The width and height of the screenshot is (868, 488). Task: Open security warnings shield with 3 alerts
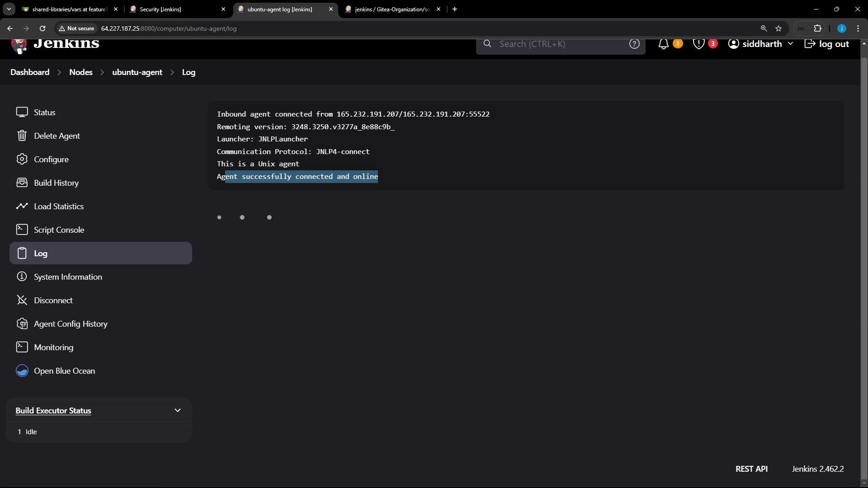(x=698, y=44)
